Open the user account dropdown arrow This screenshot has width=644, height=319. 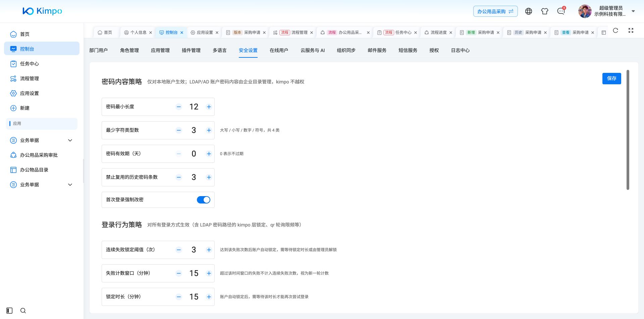point(633,11)
